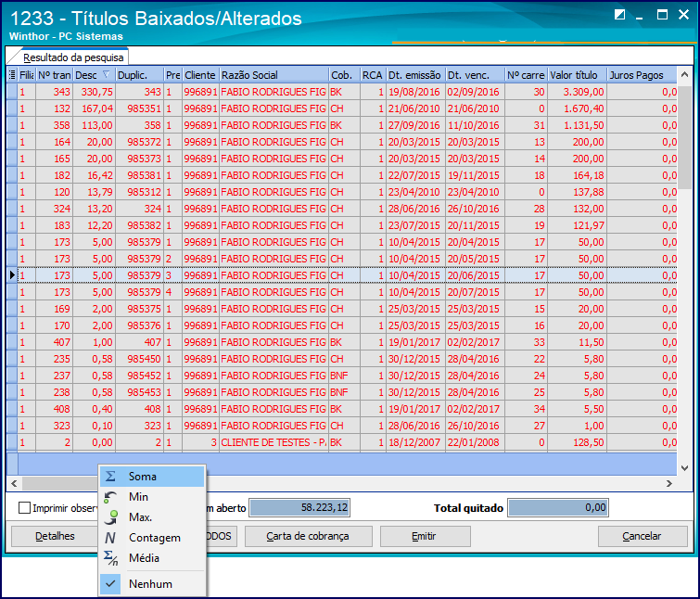The image size is (700, 599).
Task: Select row CLIENTE DE TESTES
Action: point(342,442)
